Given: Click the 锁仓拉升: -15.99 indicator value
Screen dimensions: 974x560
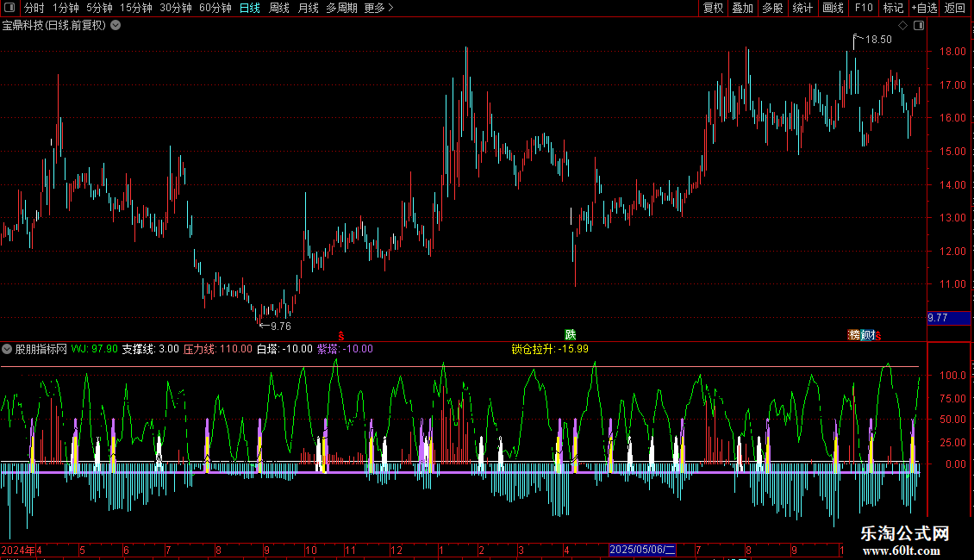Looking at the screenshot, I should click(x=550, y=349).
